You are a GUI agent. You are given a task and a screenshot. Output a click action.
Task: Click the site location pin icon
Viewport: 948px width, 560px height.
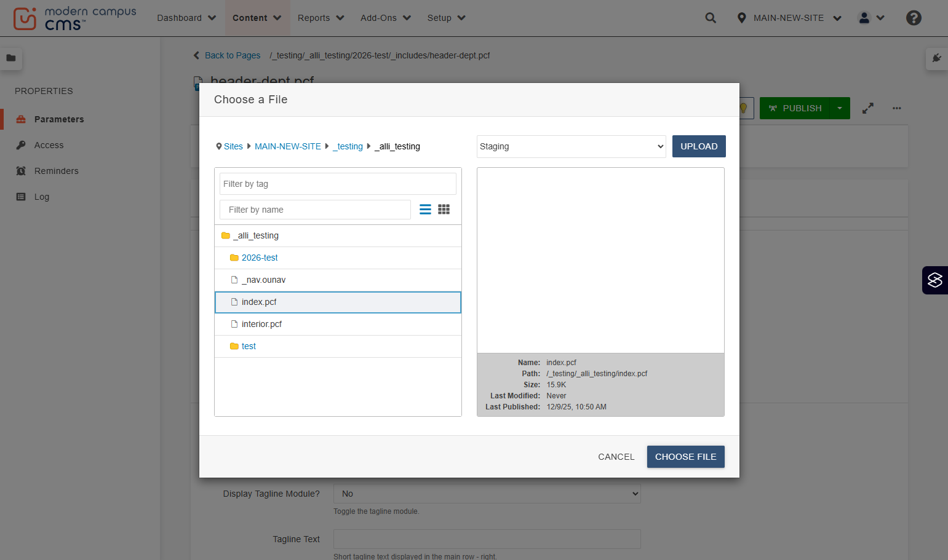[x=741, y=18]
